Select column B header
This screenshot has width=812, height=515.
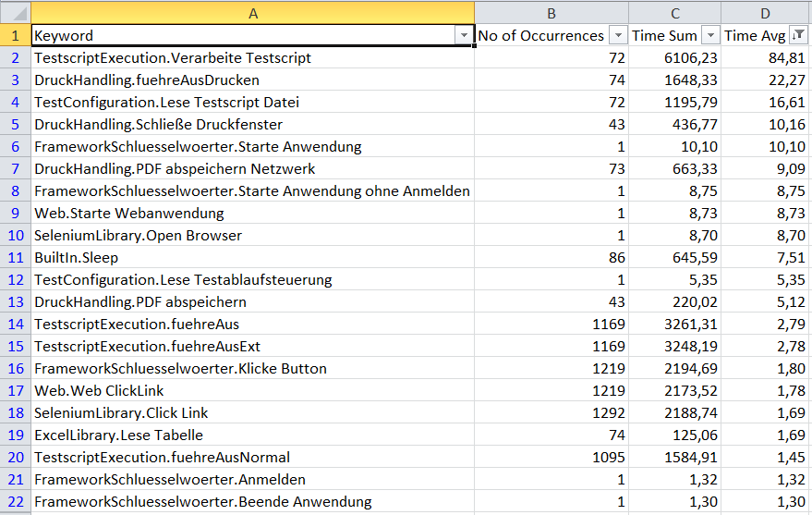(551, 12)
